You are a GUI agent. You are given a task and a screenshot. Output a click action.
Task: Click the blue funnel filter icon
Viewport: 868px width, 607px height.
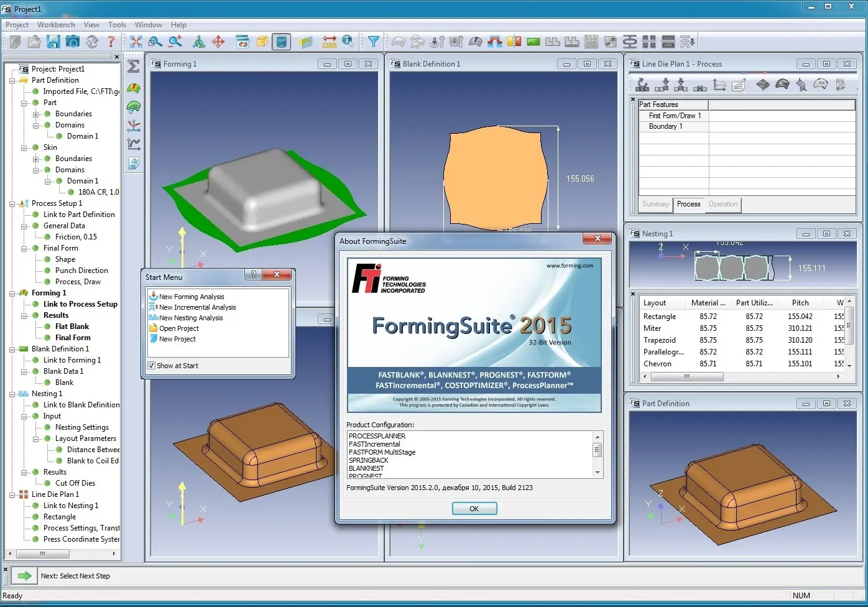pyautogui.click(x=373, y=42)
